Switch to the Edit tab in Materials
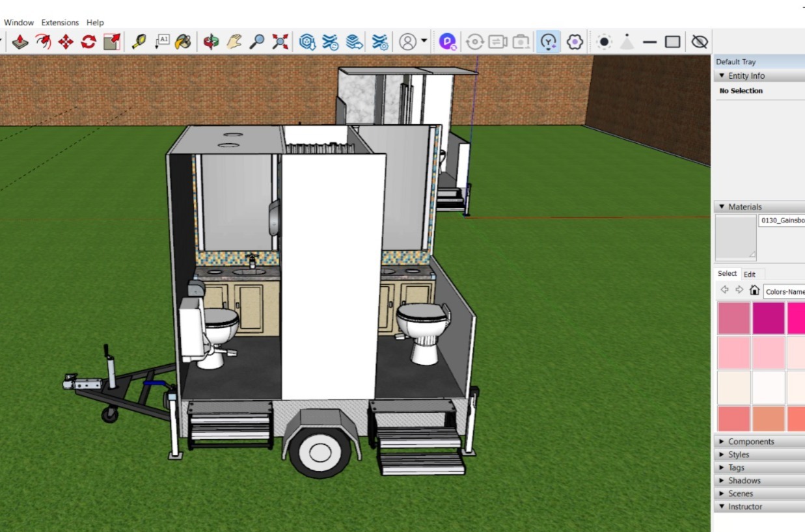This screenshot has width=805, height=532. click(x=750, y=274)
